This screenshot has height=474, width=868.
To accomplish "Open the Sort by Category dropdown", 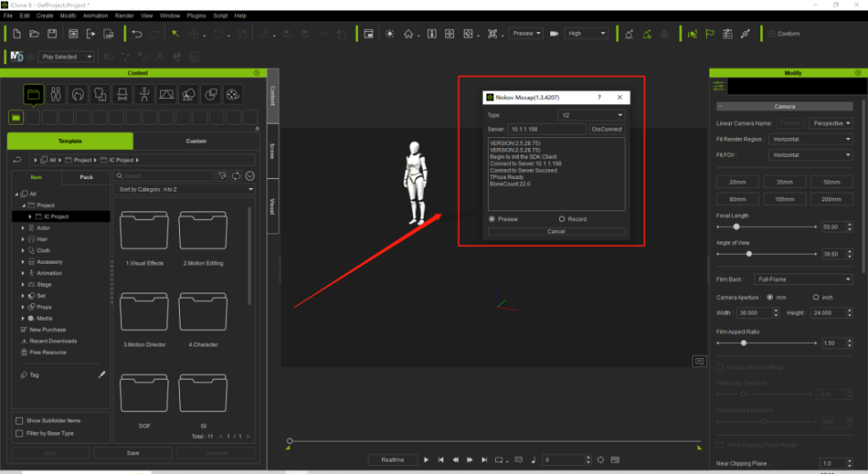I will (184, 190).
